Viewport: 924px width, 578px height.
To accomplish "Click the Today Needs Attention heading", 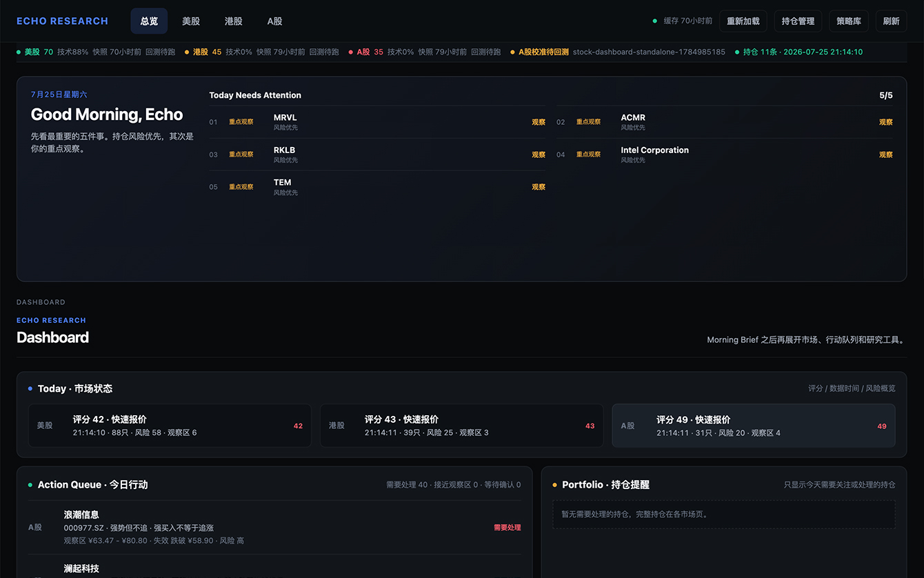I will coord(255,95).
